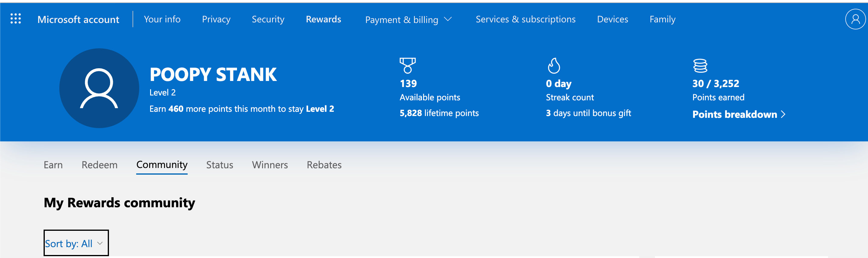Click the Streak count label
This screenshot has width=868, height=258.
click(x=570, y=98)
